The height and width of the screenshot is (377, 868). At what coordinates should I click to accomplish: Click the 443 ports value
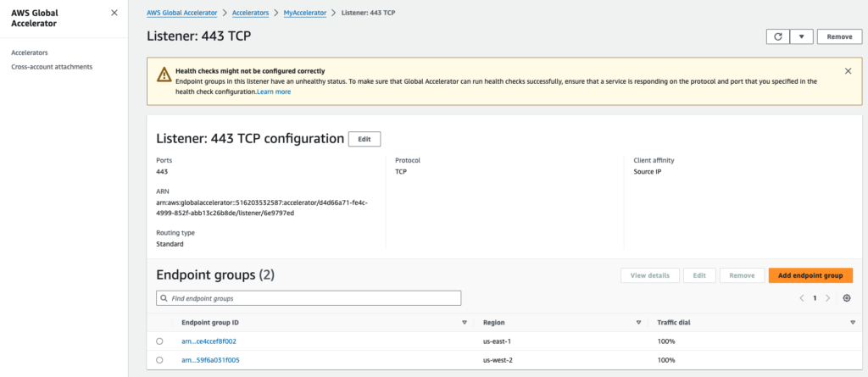coord(162,172)
